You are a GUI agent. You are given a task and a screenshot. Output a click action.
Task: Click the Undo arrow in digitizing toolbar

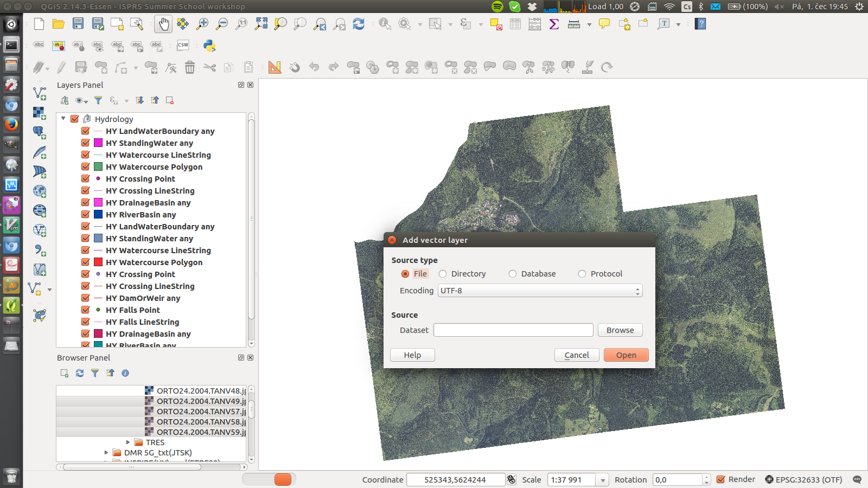[314, 67]
